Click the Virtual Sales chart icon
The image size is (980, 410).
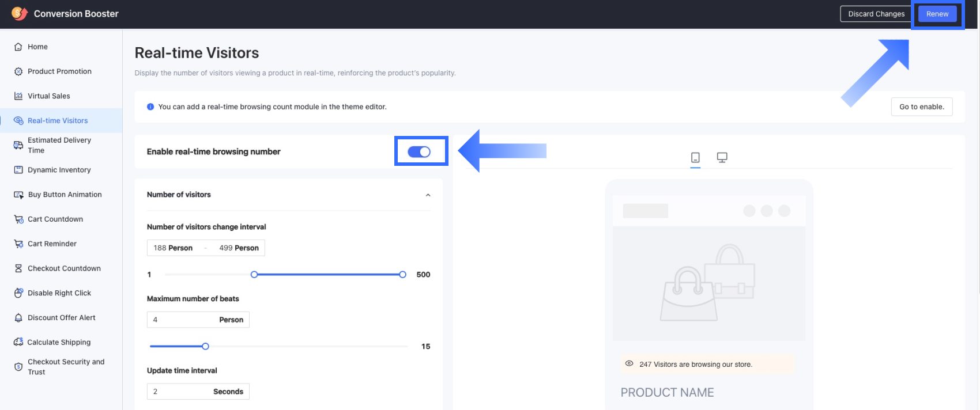pos(18,96)
